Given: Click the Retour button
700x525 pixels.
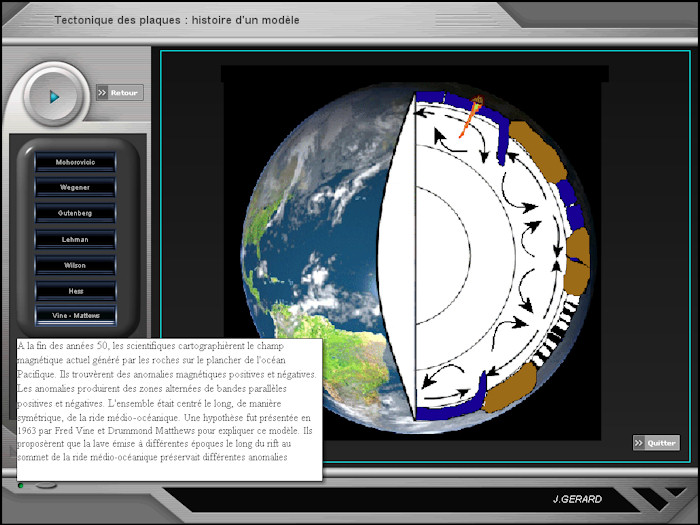Looking at the screenshot, I should pos(120,92).
